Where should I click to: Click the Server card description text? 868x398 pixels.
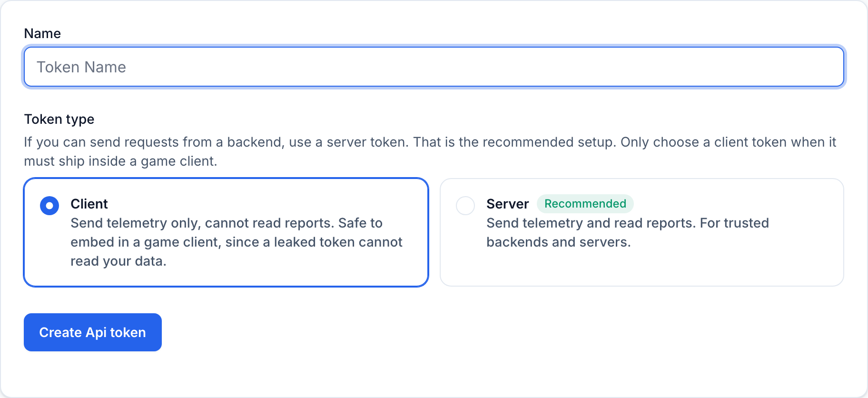[x=628, y=232]
